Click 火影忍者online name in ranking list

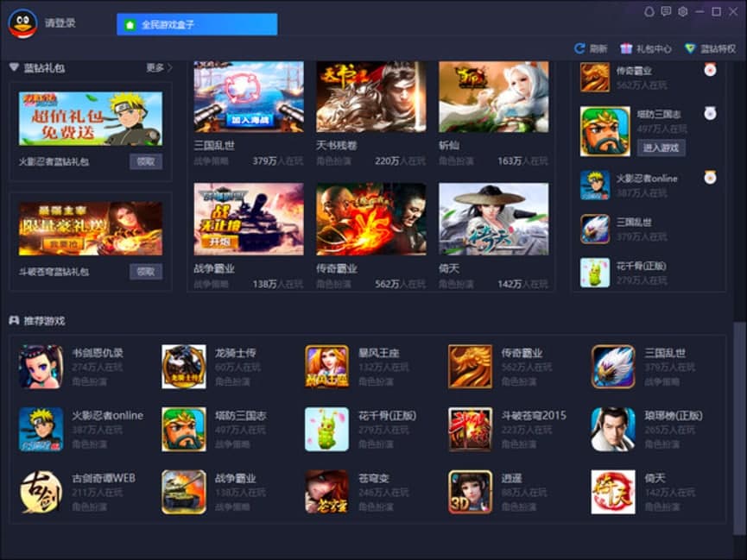[x=647, y=179]
